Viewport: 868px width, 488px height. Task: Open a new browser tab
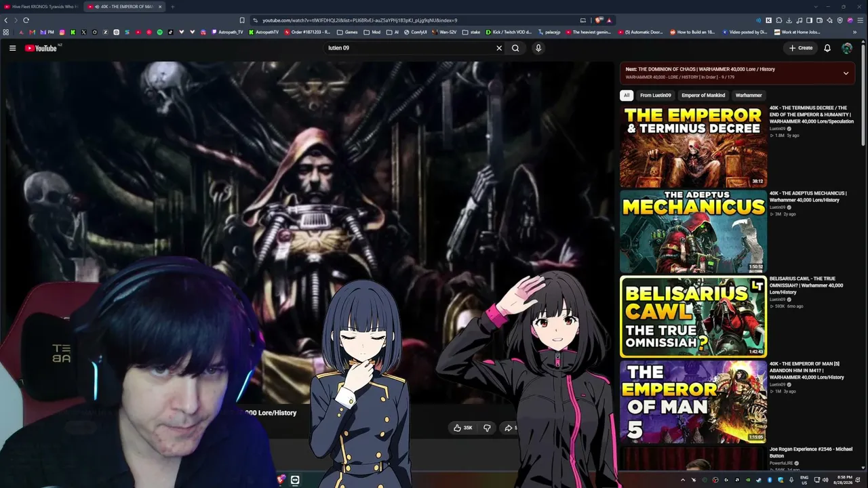(x=172, y=7)
